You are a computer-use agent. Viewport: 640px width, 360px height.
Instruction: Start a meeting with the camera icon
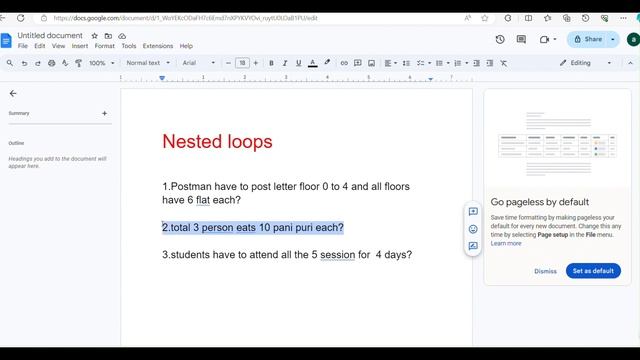(544, 40)
